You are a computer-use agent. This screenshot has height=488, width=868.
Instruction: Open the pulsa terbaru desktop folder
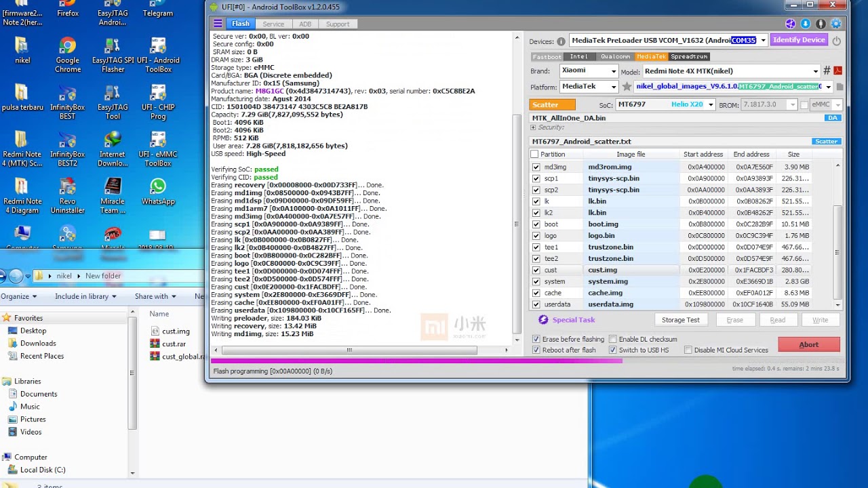(x=22, y=98)
